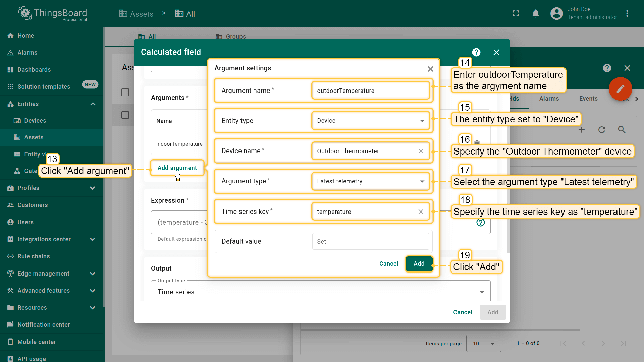Check the first asset row checkbox
644x362 pixels.
125,115
